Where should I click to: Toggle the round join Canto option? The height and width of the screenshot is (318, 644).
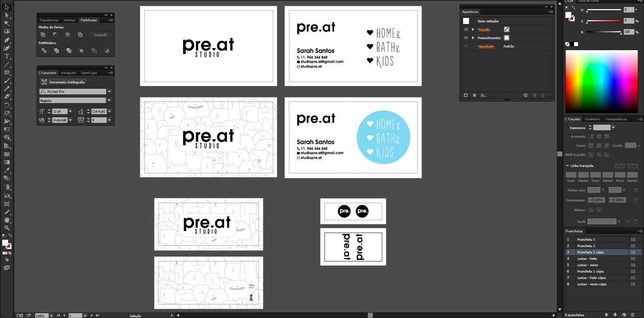[599, 145]
